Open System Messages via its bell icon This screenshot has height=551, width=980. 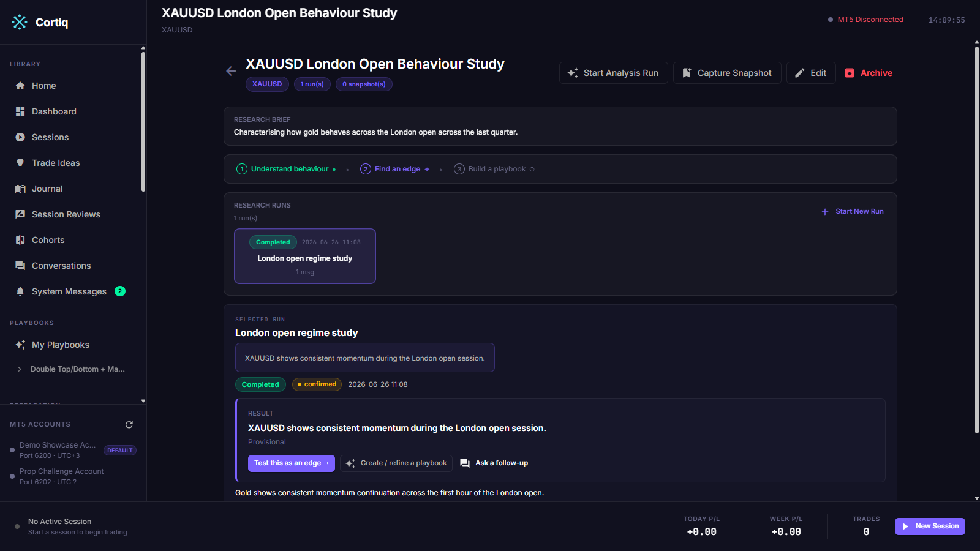pos(20,291)
